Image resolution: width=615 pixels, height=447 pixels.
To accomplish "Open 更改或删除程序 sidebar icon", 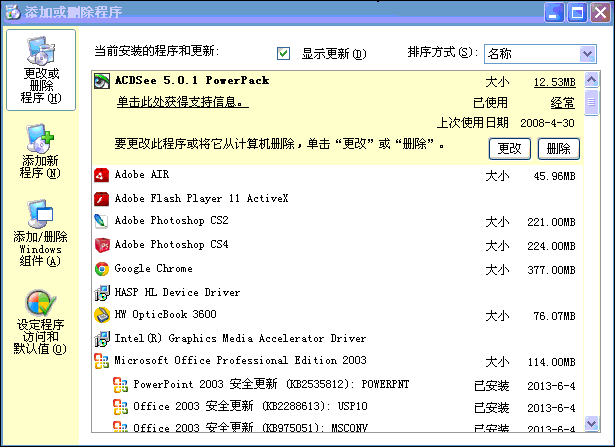I will coord(41,70).
